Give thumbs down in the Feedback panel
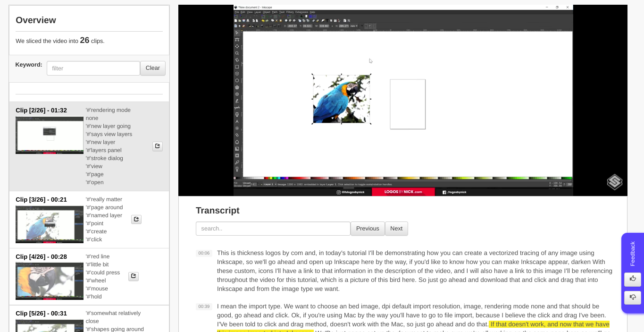 click(633, 298)
